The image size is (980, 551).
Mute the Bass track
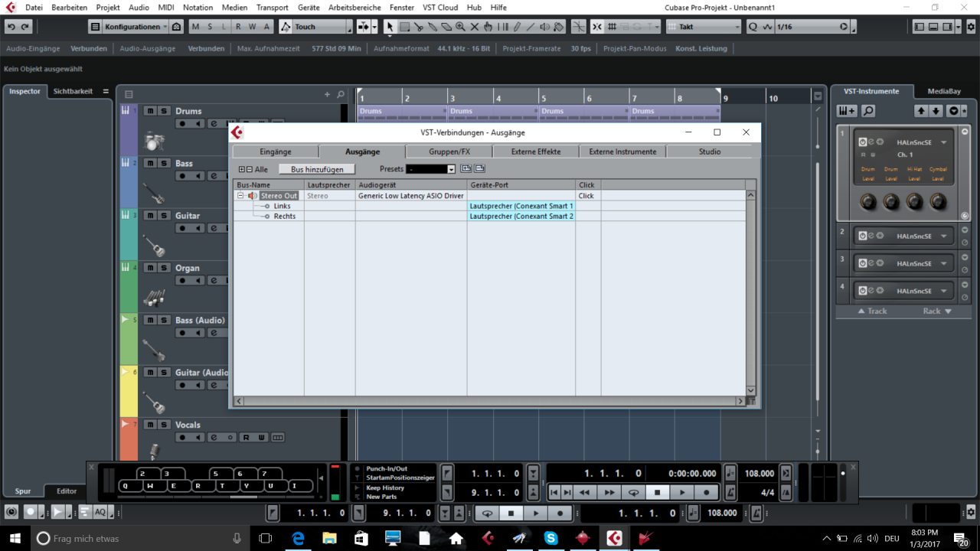click(x=150, y=163)
